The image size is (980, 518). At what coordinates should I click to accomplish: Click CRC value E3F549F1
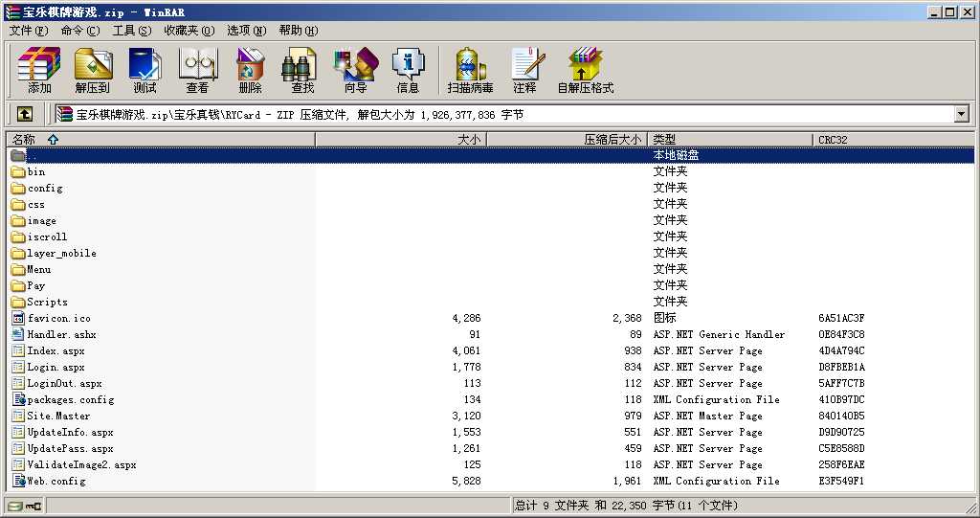[x=841, y=481]
